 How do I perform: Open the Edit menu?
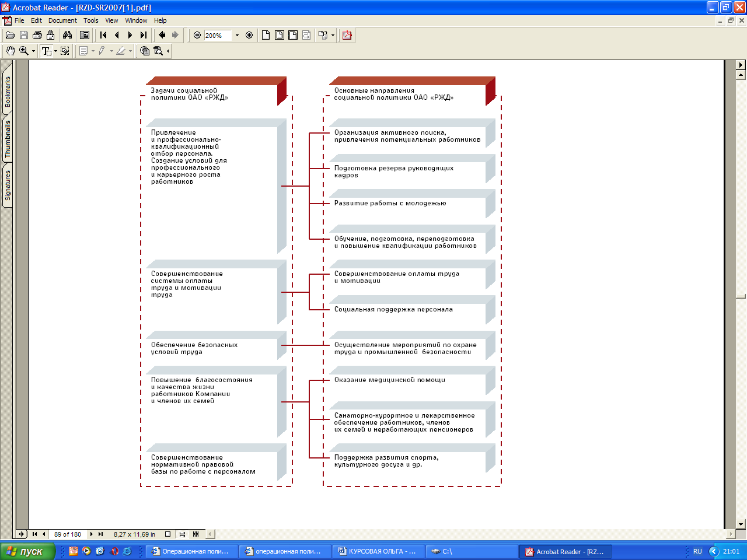(x=36, y=20)
